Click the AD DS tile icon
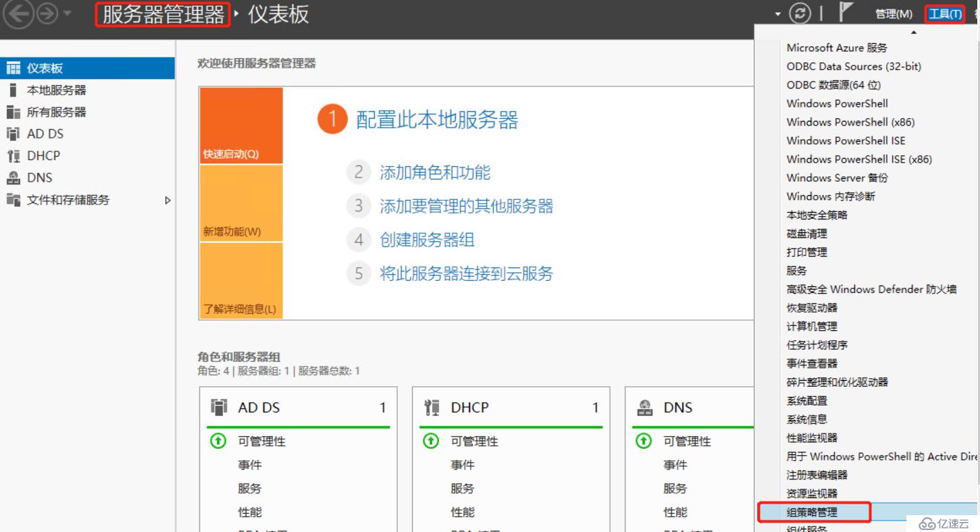This screenshot has height=532, width=980. [x=219, y=407]
